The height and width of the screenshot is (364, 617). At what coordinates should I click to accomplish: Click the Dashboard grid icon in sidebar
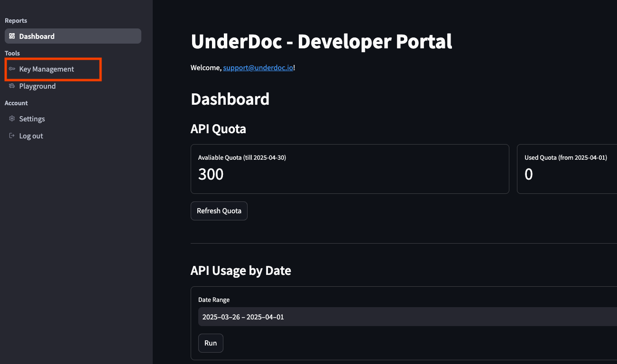point(12,36)
